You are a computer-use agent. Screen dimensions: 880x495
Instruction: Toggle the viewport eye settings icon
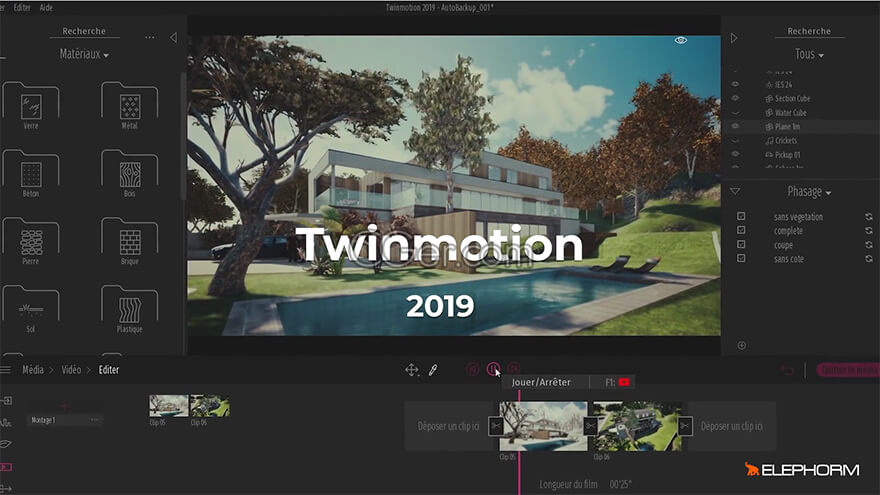pyautogui.click(x=680, y=40)
